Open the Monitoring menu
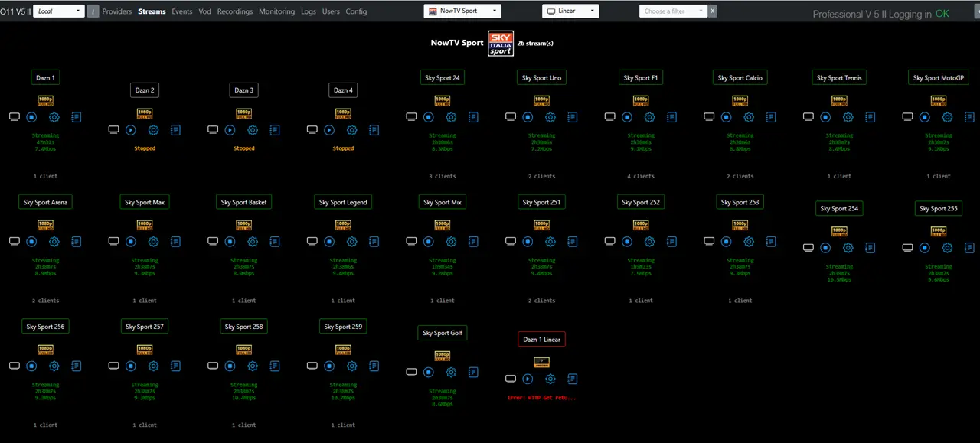This screenshot has width=980, height=443. [x=276, y=11]
